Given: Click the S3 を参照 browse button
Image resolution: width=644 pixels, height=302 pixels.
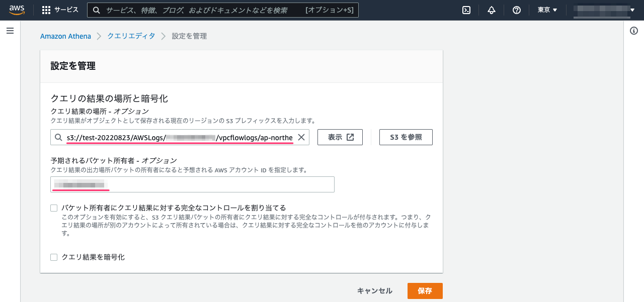Looking at the screenshot, I should click(406, 137).
